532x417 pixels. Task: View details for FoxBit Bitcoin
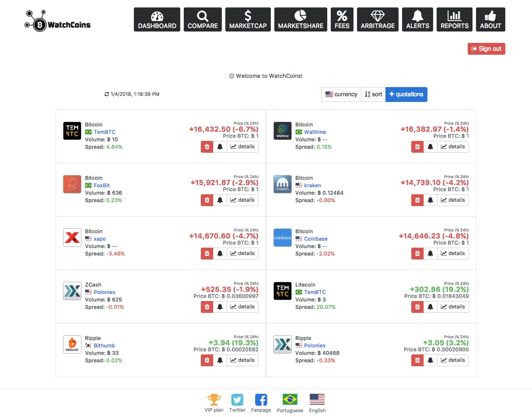coord(243,200)
